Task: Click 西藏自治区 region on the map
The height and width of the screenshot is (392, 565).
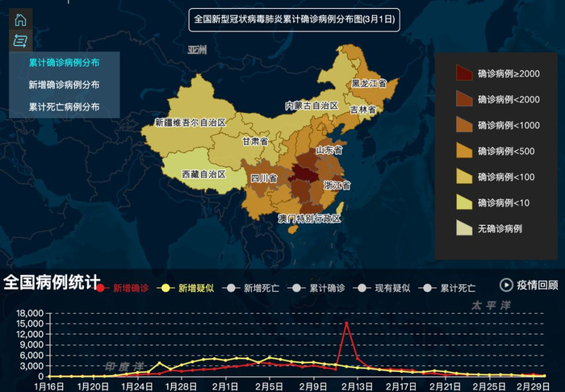Action: 203,174
